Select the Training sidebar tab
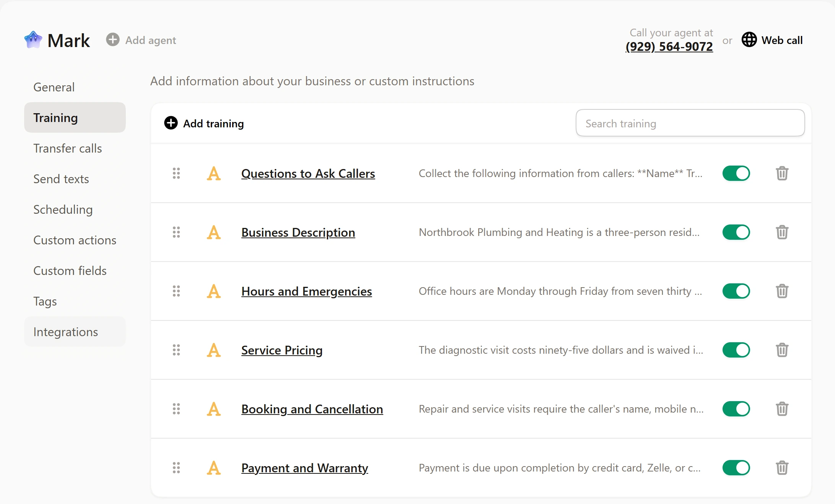835x504 pixels. 75,117
